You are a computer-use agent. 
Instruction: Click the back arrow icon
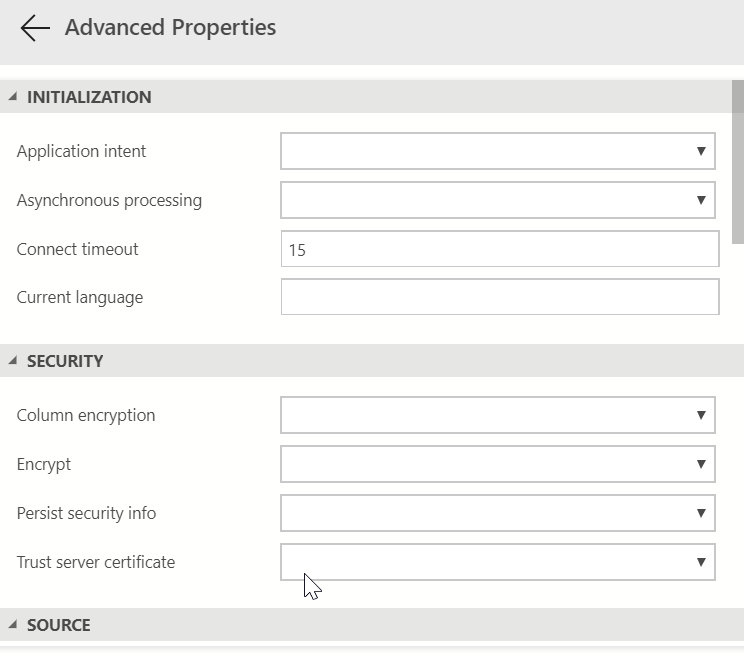click(x=35, y=28)
